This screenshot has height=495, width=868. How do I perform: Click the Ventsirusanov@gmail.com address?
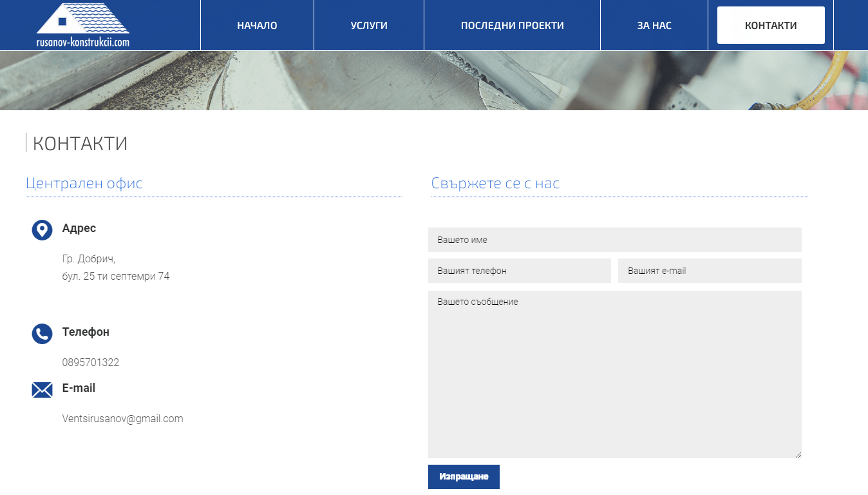pyautogui.click(x=122, y=419)
